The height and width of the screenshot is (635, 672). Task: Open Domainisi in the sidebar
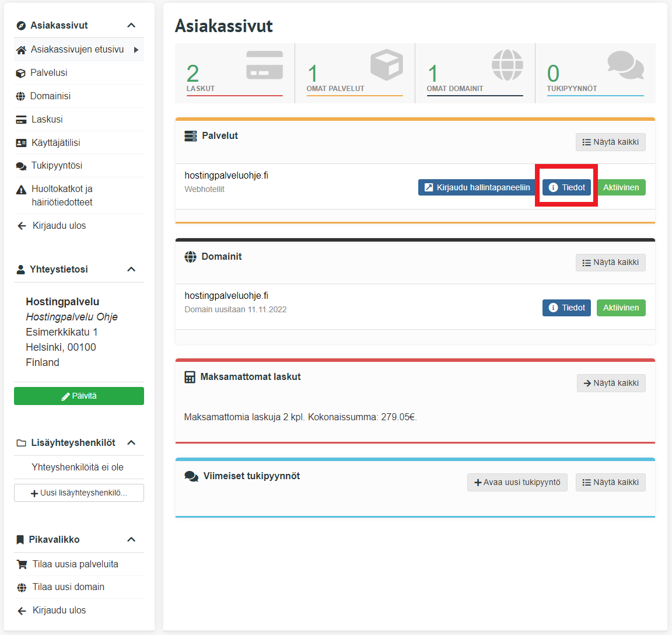click(x=79, y=96)
